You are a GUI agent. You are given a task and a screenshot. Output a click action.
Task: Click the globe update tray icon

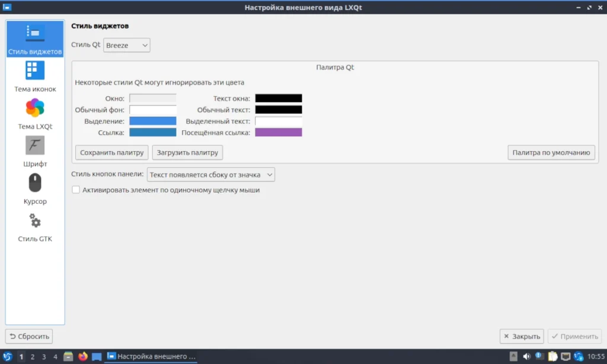(579, 356)
